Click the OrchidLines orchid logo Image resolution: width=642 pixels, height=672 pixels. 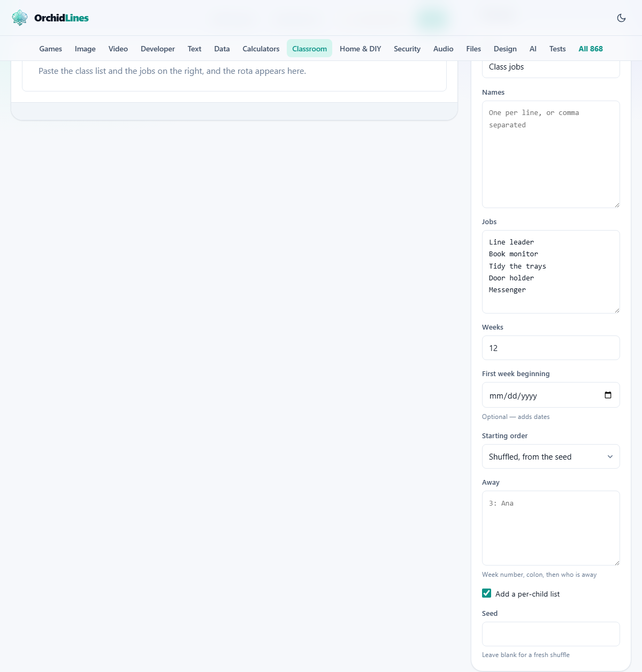pos(20,18)
